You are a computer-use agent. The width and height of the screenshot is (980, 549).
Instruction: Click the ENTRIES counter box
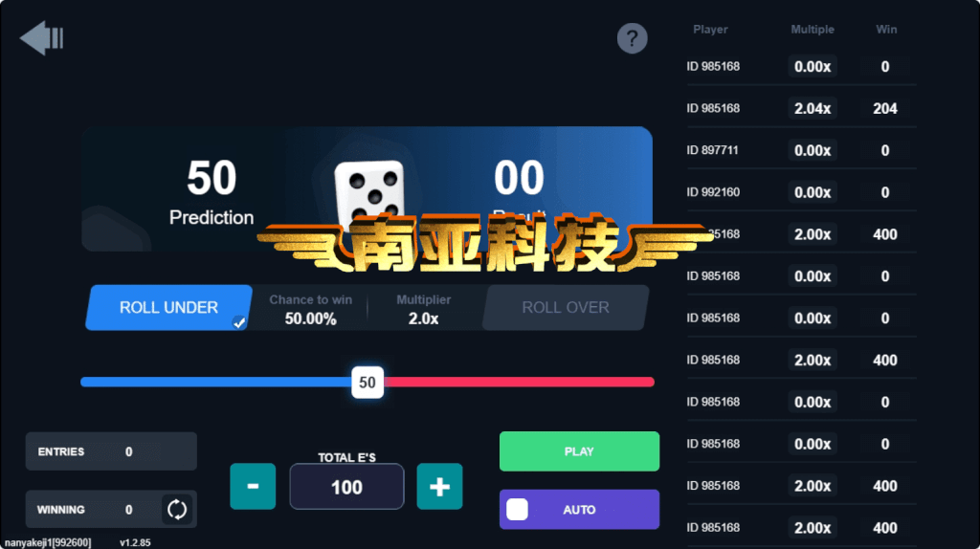pyautogui.click(x=111, y=450)
